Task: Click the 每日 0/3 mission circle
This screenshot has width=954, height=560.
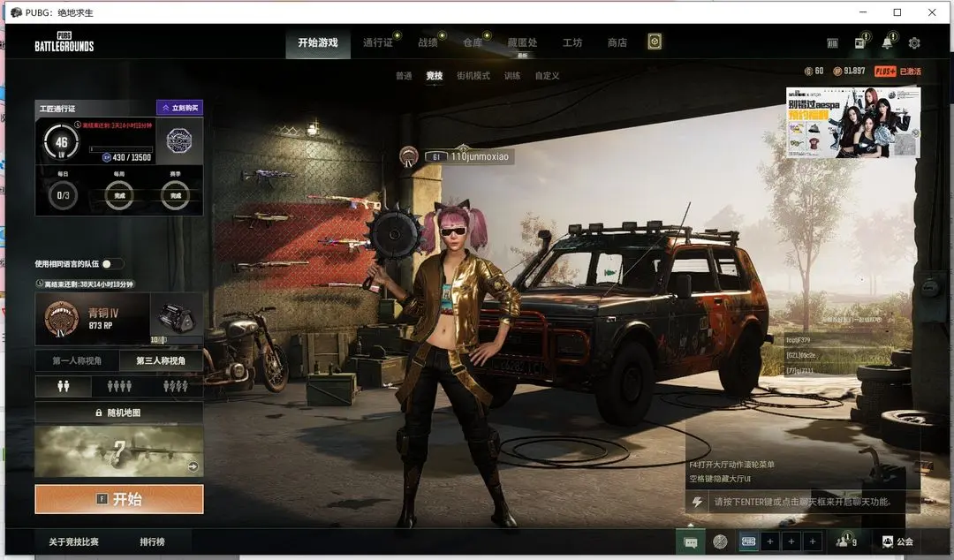Action: click(64, 195)
